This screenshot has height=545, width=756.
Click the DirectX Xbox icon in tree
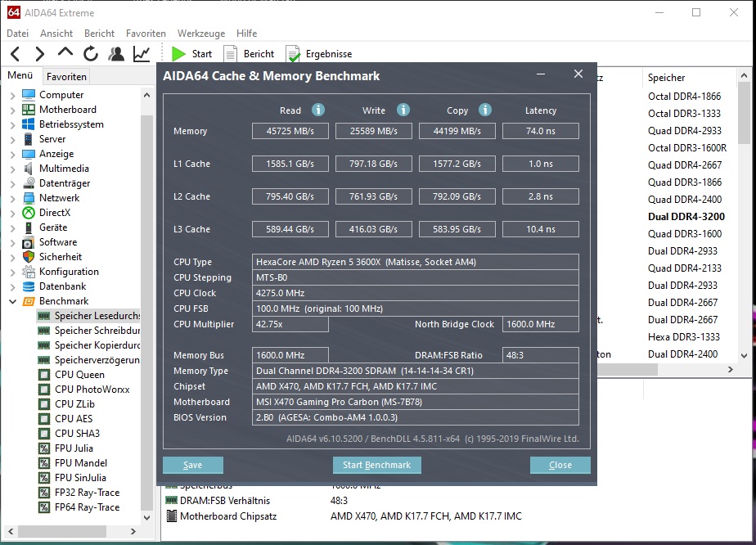point(29,213)
